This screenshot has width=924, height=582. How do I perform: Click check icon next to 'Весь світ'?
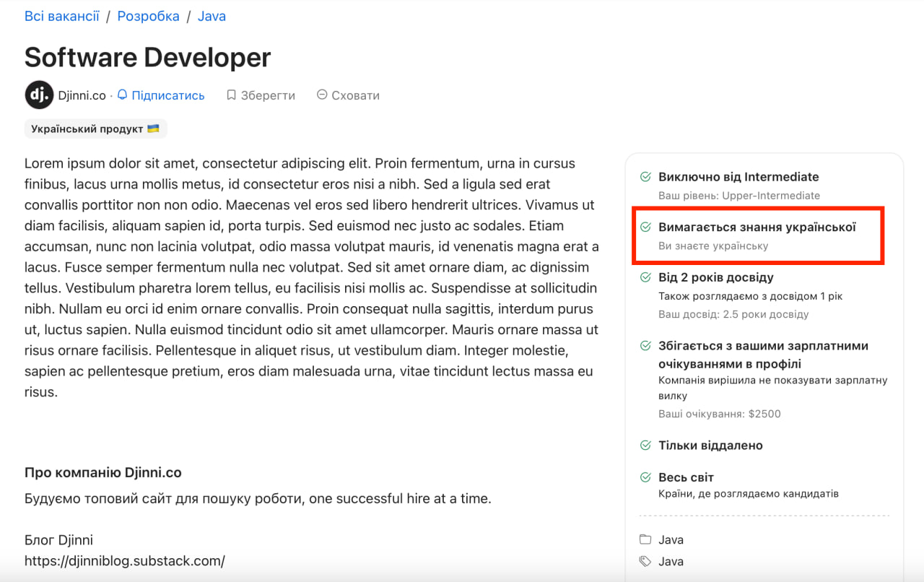pos(645,477)
